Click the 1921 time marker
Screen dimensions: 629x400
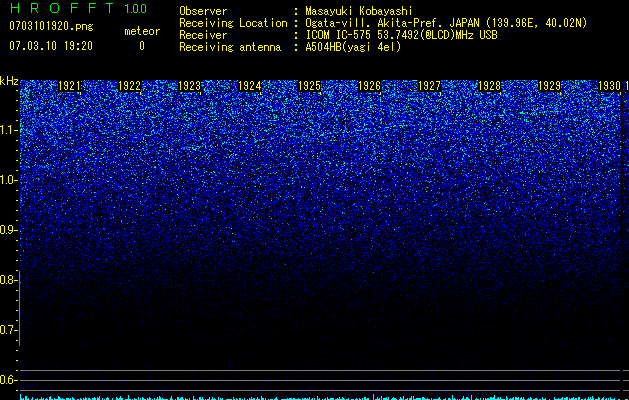[70, 86]
